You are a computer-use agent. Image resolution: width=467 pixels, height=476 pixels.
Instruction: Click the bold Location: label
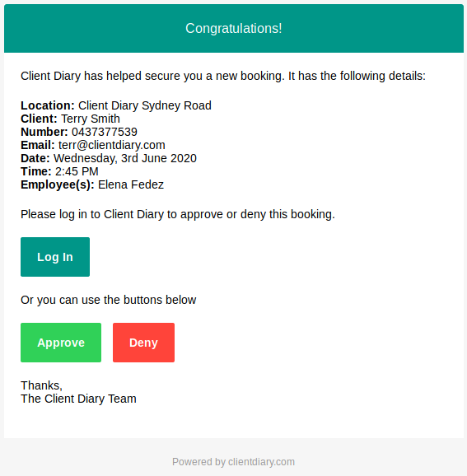pyautogui.click(x=48, y=105)
